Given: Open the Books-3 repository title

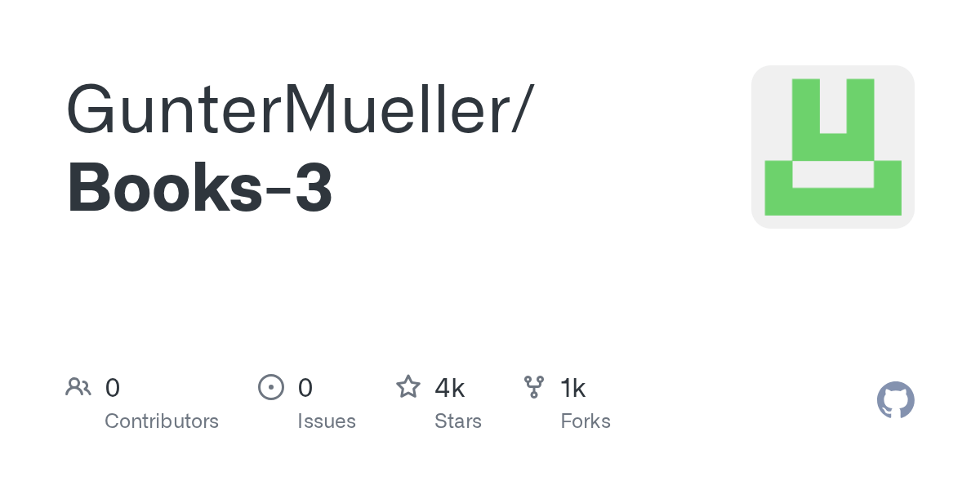Looking at the screenshot, I should pyautogui.click(x=199, y=188).
